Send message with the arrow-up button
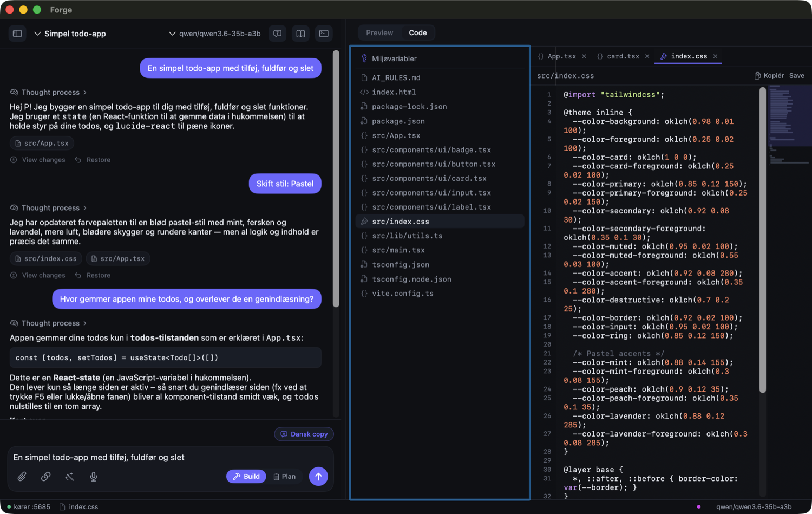 [x=318, y=477]
